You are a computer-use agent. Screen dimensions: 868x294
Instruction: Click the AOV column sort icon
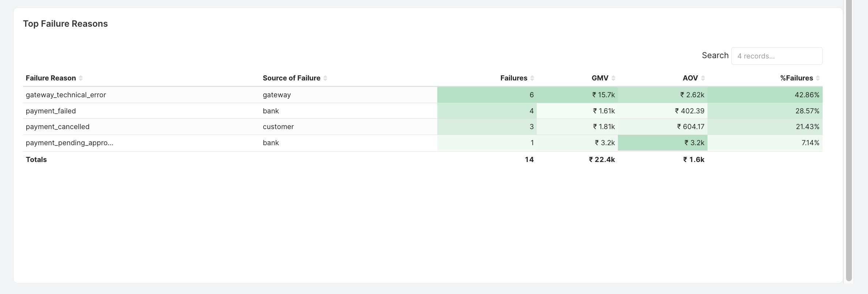tap(703, 78)
